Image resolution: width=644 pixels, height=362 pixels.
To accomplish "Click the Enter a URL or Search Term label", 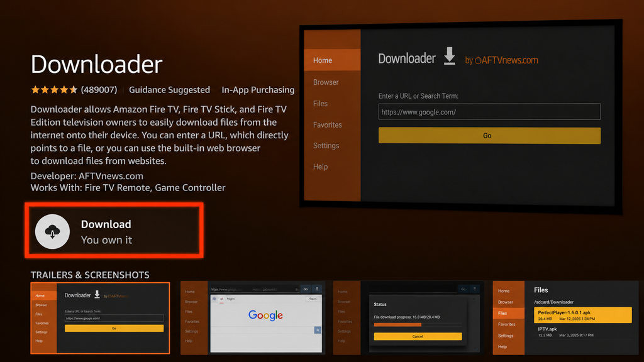I will click(x=418, y=96).
